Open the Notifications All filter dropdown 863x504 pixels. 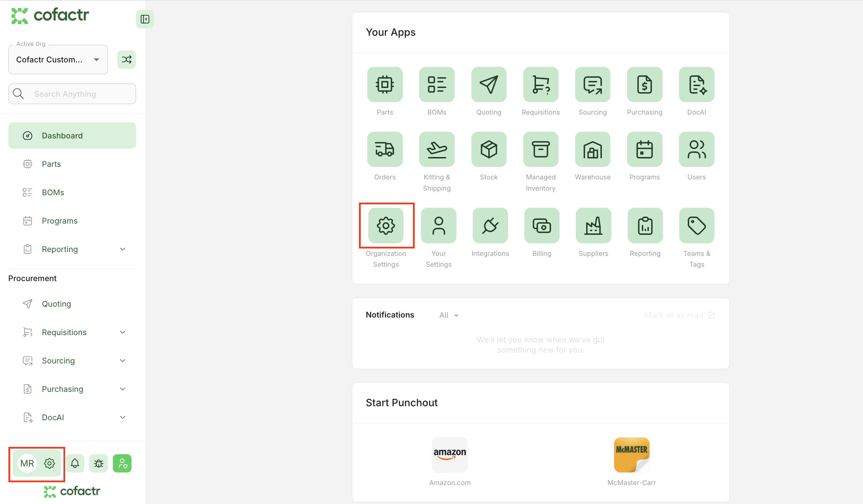(449, 315)
